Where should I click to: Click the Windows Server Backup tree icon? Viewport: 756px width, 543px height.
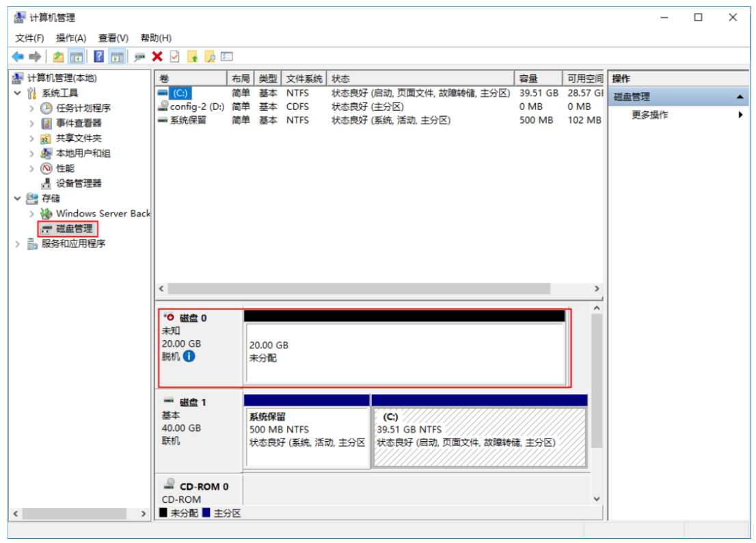46,213
